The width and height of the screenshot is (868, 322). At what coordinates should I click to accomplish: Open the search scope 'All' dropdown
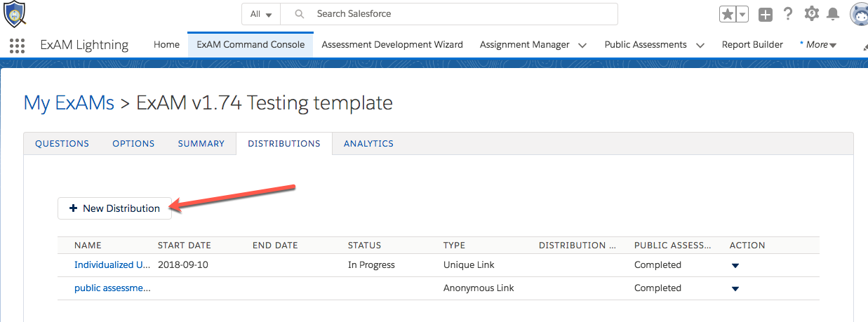(x=261, y=14)
